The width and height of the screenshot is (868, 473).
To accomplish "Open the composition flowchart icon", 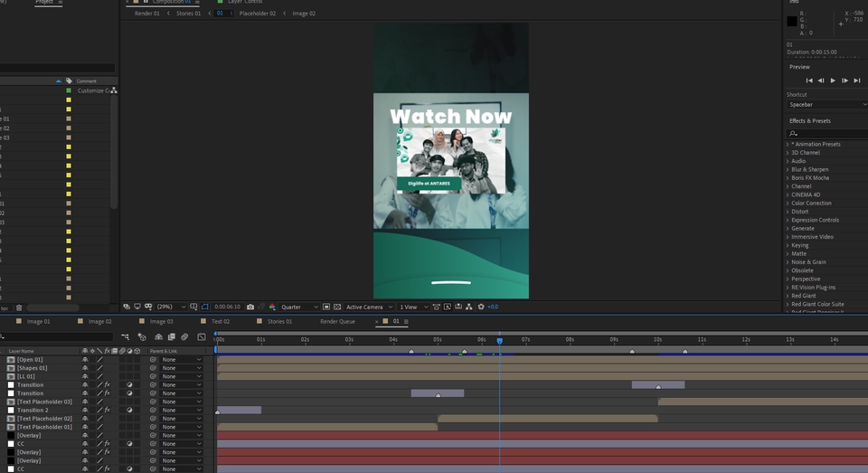I will pos(470,307).
